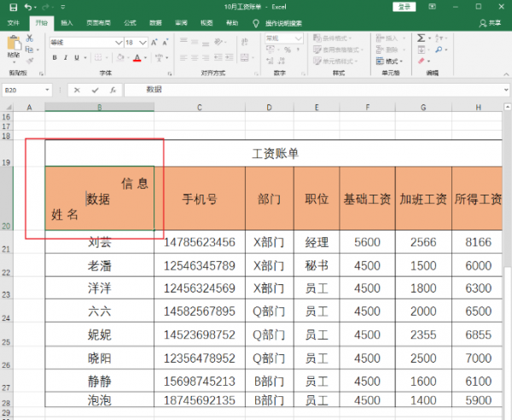This screenshot has width=512, height=420.
Task: Switch to the 公式 ribbon tab
Action: pos(130,23)
